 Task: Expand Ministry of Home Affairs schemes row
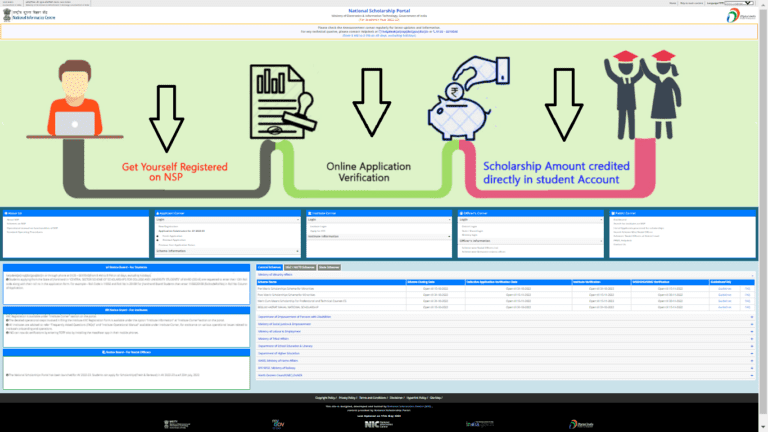tap(505, 360)
